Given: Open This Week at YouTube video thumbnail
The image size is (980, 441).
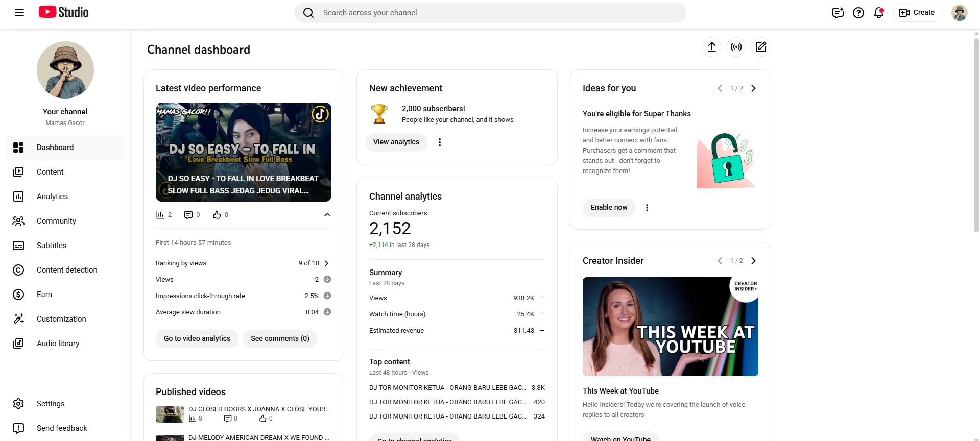Looking at the screenshot, I should point(671,327).
